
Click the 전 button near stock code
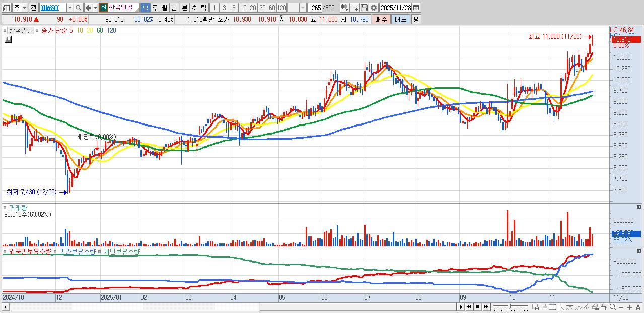(33, 8)
